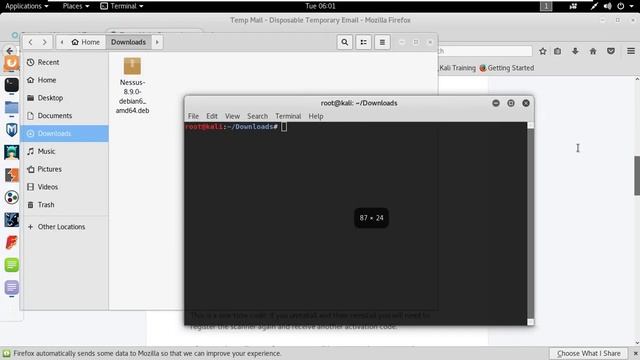Open purple text document icon in dock
The width and height of the screenshot is (640, 360).
coord(11,287)
